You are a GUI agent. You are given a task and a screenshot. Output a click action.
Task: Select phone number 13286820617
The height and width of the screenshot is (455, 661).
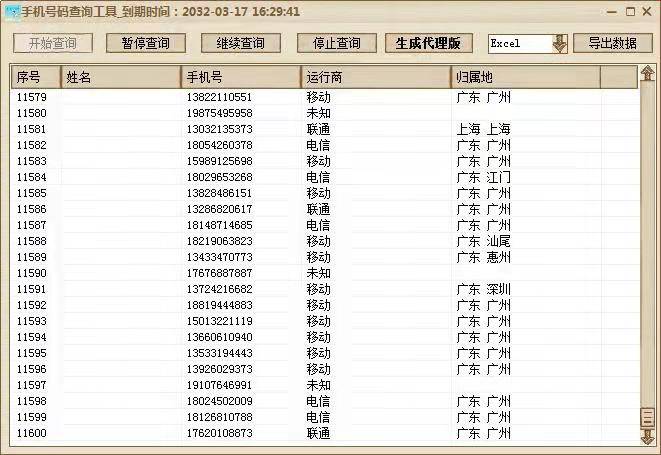pos(219,210)
